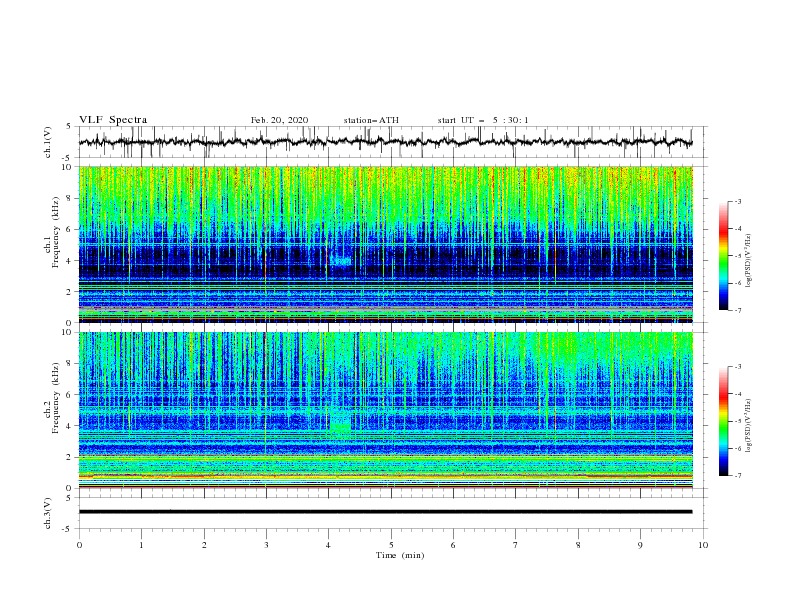Click the "ch.1(V)" waveform axis label
This screenshot has height=612, width=792.
point(48,142)
